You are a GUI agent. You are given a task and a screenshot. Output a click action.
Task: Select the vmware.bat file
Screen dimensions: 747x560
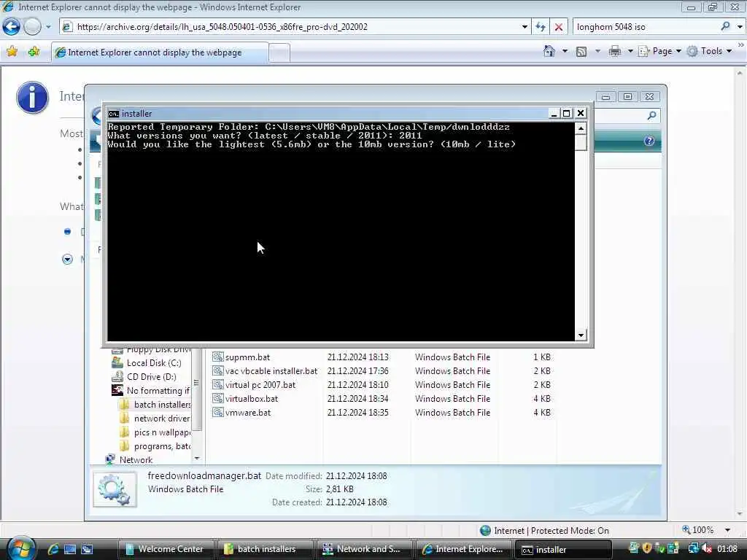(x=248, y=413)
